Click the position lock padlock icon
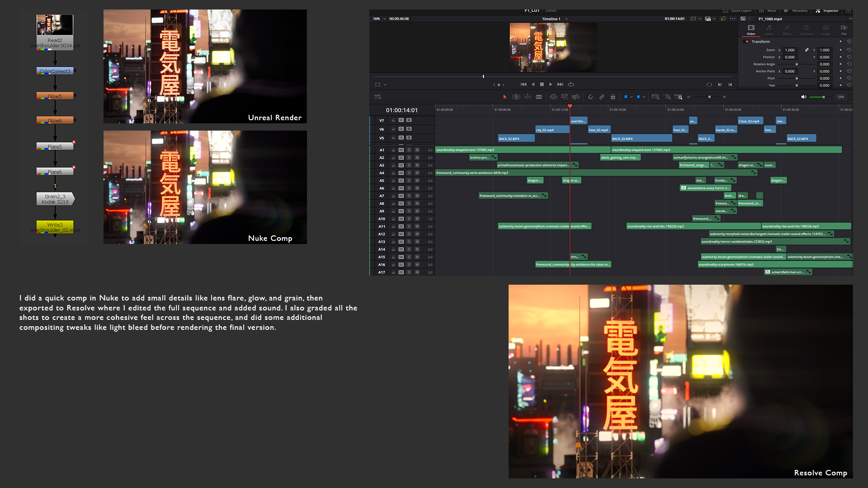The height and width of the screenshot is (488, 868). 613,97
